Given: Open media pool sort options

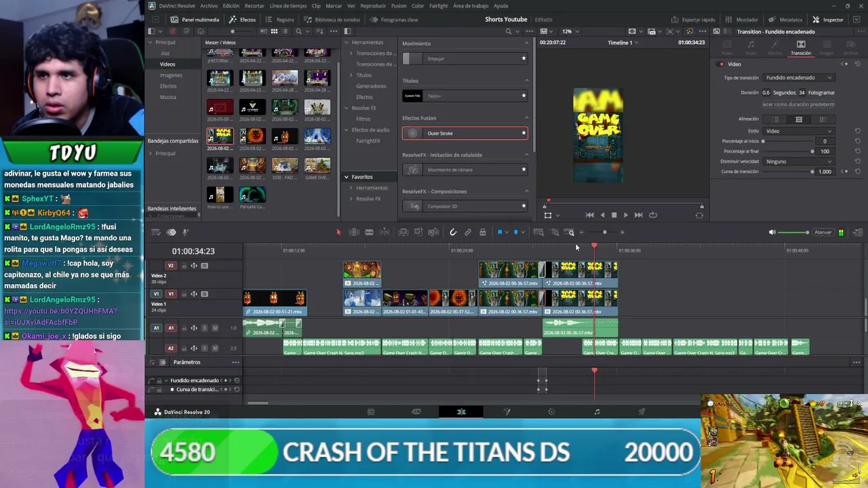Looking at the screenshot, I should click(318, 31).
